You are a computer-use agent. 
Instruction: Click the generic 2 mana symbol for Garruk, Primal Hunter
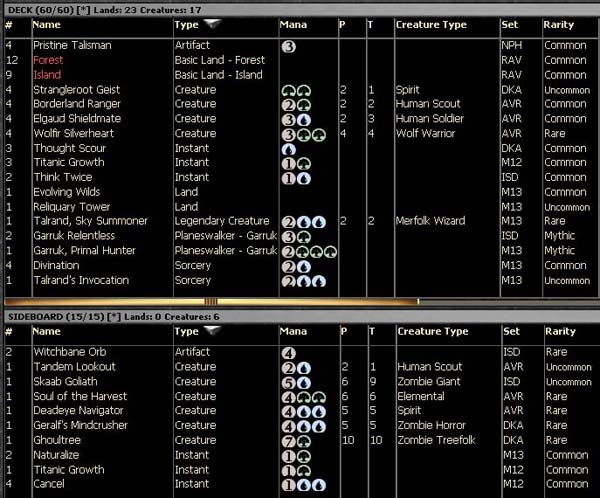(289, 252)
